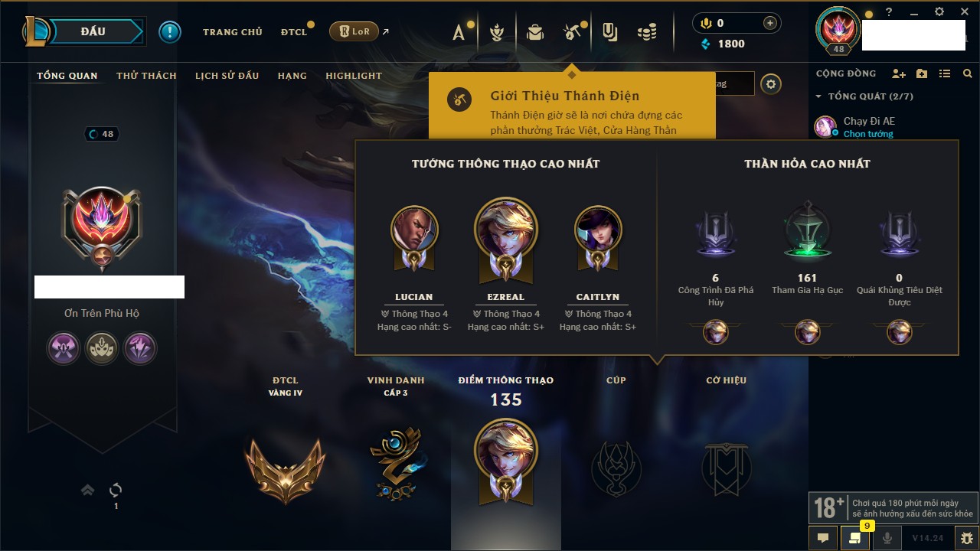Toggle the microphone mute button
Image resolution: width=980 pixels, height=551 pixels.
pos(887,538)
